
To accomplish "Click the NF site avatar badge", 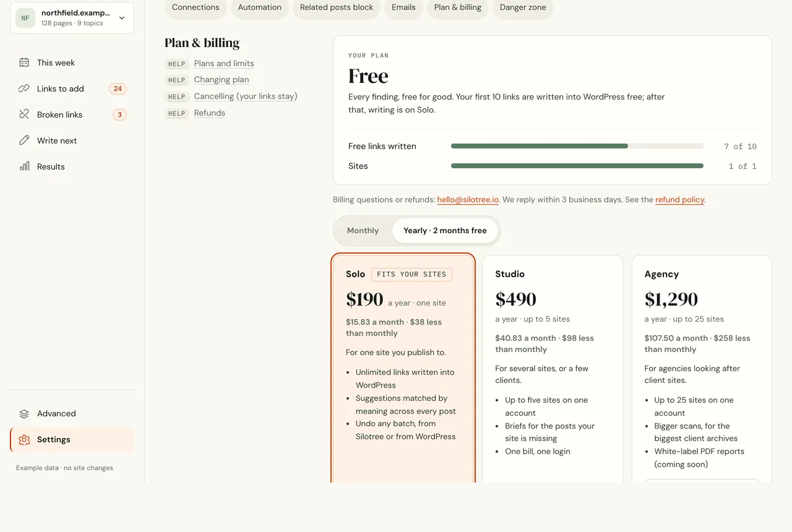I will 25,18.
